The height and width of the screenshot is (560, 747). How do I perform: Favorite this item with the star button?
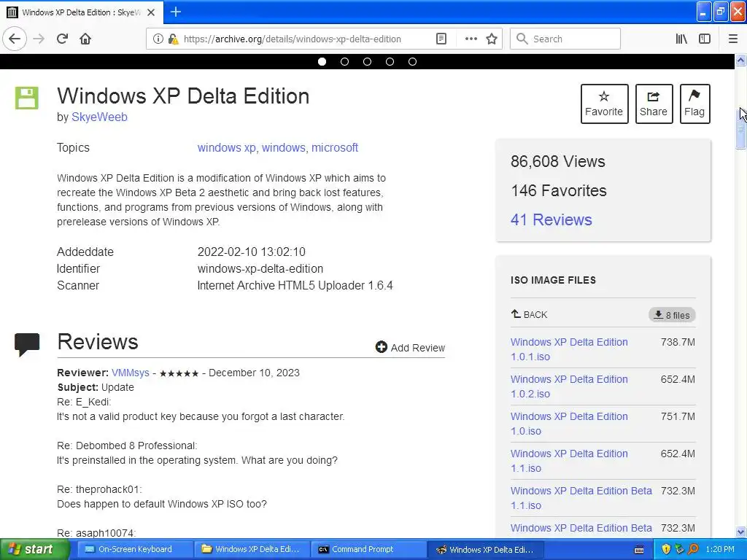point(604,104)
